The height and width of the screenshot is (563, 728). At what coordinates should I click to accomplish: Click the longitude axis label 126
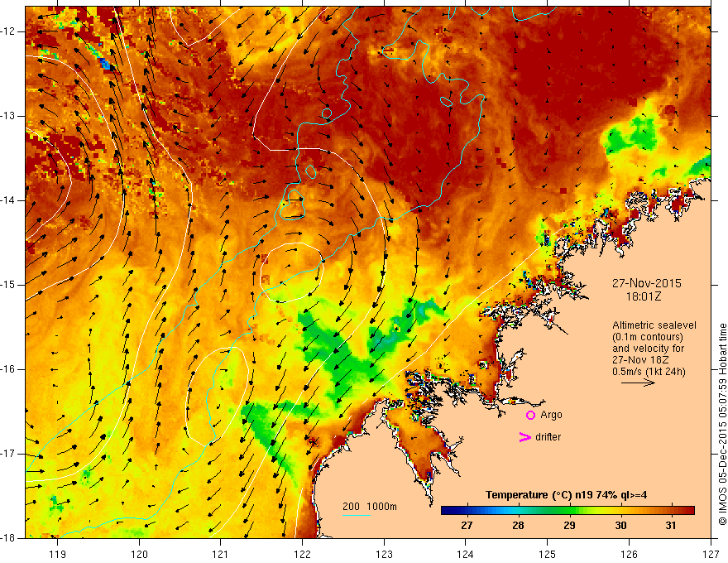pos(629,554)
